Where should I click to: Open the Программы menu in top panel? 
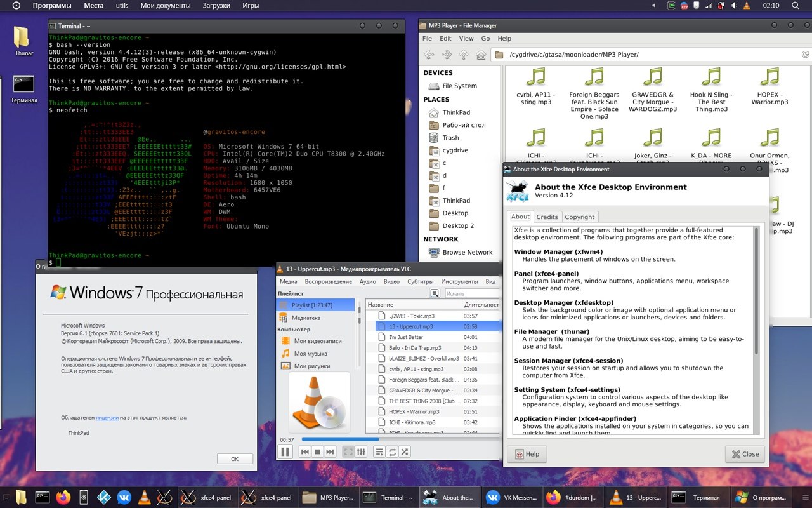[52, 6]
